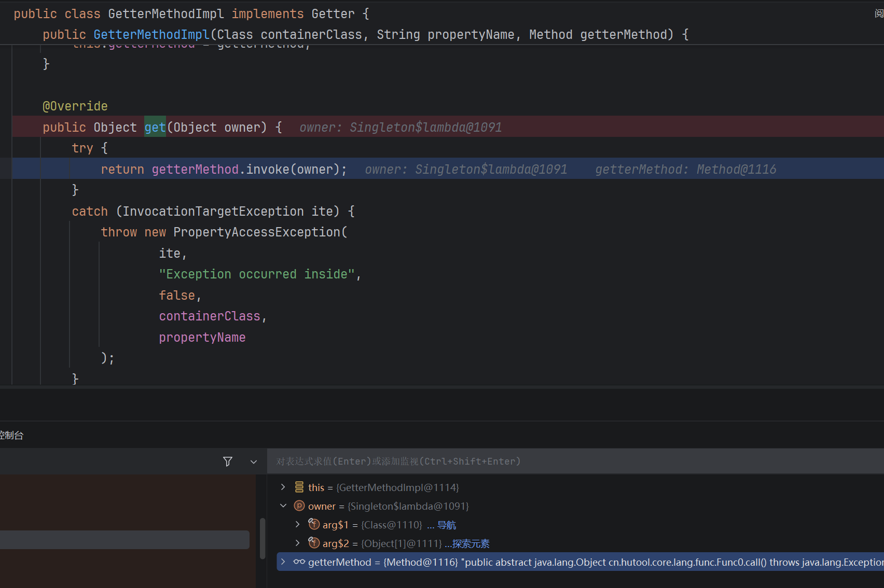The image size is (884, 588).
Task: Expand the getterMethod watch node
Action: [x=283, y=562]
